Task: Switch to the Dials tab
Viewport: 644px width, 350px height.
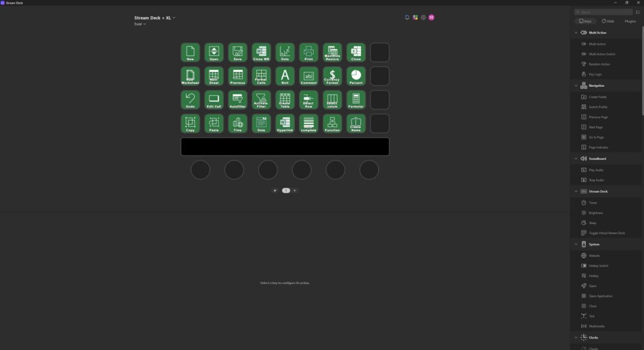Action: [x=608, y=21]
